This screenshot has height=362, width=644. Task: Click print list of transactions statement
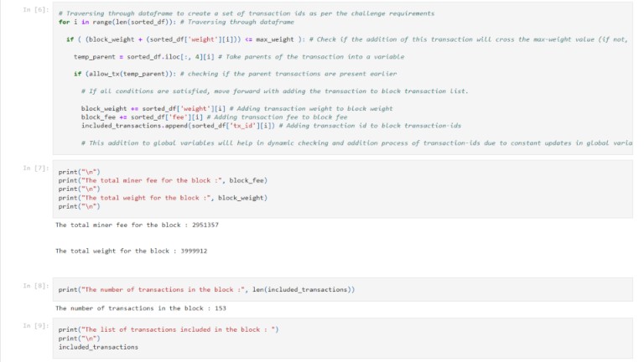(169, 329)
